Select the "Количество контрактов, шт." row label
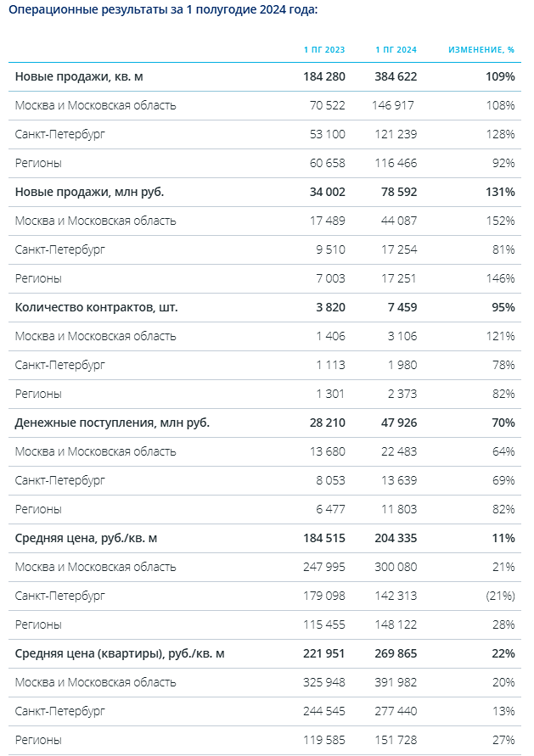Viewport: 534px width, 756px height. click(x=97, y=307)
